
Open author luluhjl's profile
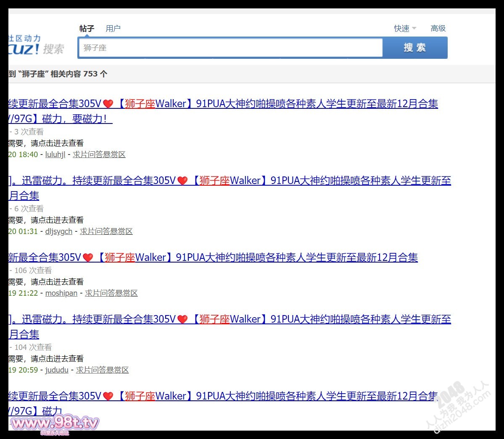pyautogui.click(x=55, y=155)
